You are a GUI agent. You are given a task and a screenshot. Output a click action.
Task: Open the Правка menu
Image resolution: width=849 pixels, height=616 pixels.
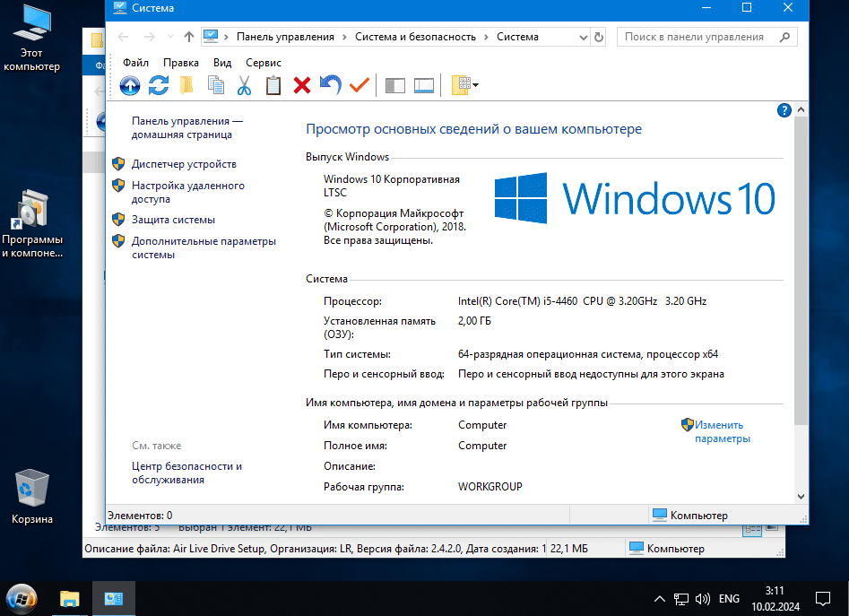181,63
